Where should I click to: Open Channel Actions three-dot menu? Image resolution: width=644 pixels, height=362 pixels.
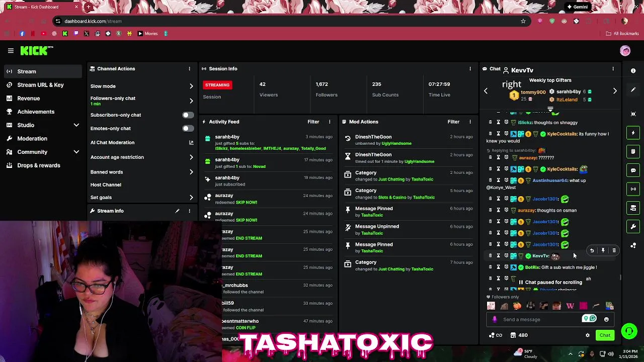[x=190, y=69]
